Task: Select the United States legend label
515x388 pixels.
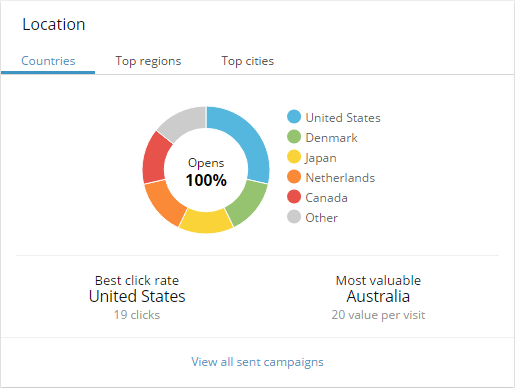Action: click(x=343, y=118)
